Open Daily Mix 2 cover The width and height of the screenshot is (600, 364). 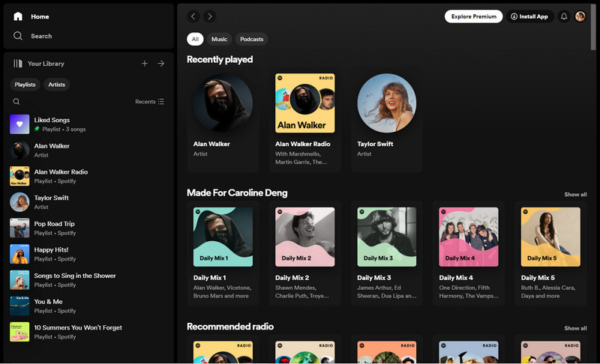[305, 237]
